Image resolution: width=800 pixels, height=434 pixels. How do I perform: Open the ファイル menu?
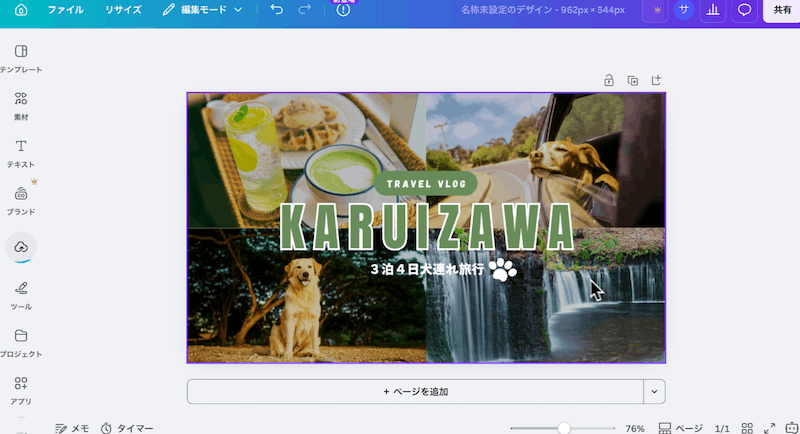(65, 10)
